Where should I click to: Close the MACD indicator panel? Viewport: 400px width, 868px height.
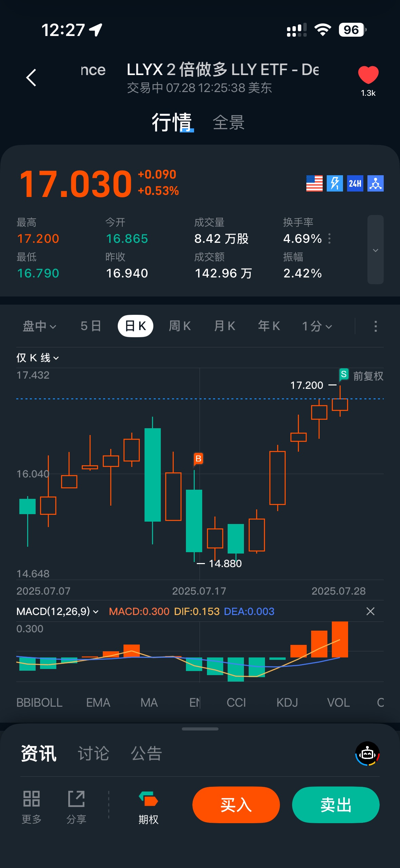pos(370,611)
